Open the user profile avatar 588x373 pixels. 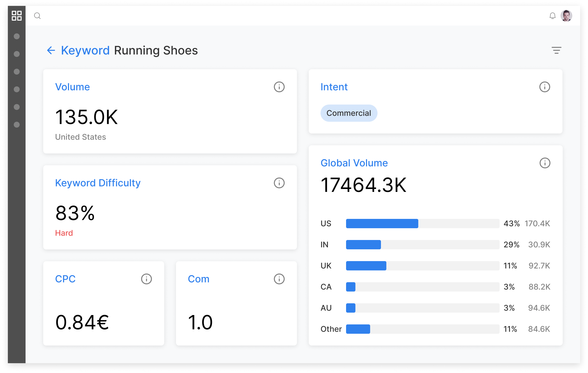click(x=566, y=16)
